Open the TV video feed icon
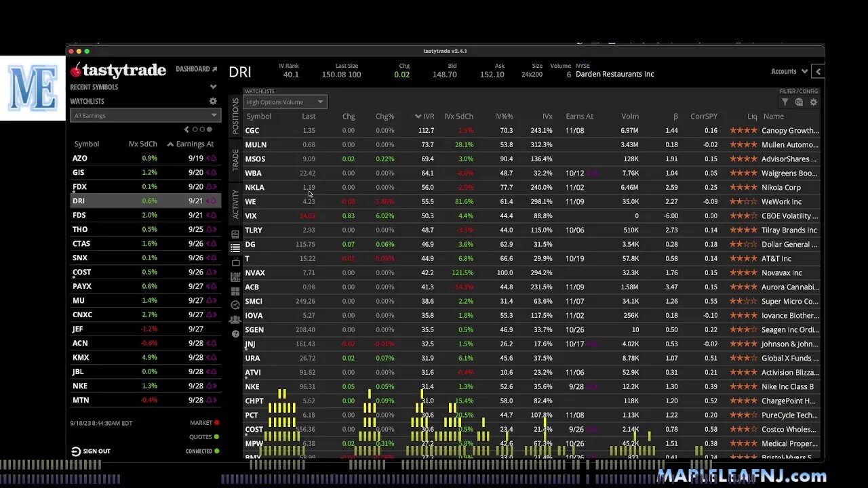The image size is (868, 488). (x=235, y=262)
